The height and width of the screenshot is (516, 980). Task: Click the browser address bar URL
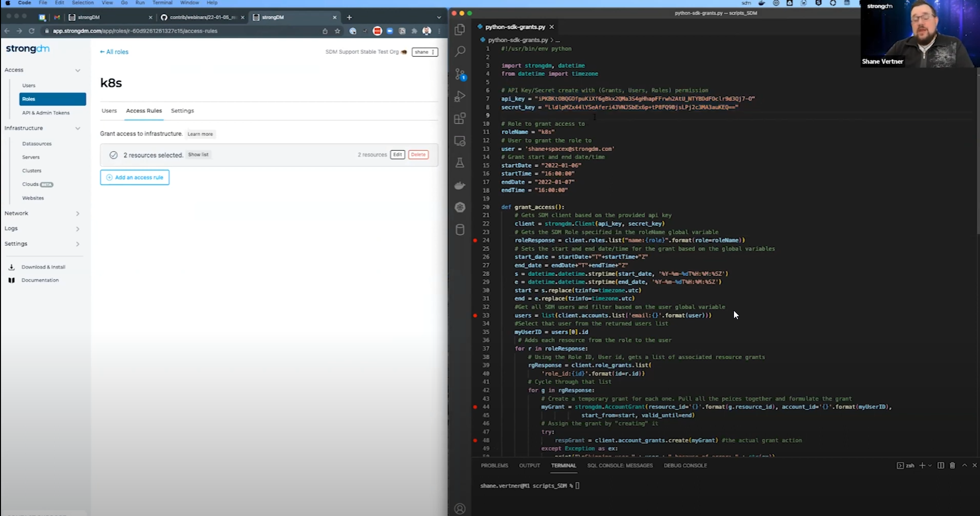(135, 31)
